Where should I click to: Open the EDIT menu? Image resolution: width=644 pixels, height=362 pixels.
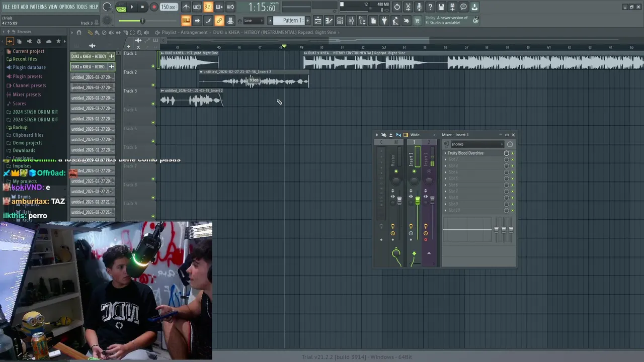(x=16, y=7)
